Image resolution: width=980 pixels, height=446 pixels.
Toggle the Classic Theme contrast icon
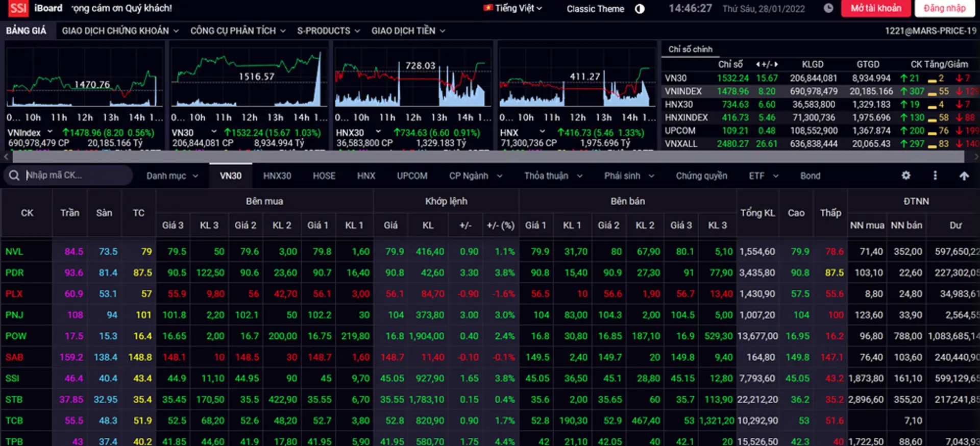640,9
